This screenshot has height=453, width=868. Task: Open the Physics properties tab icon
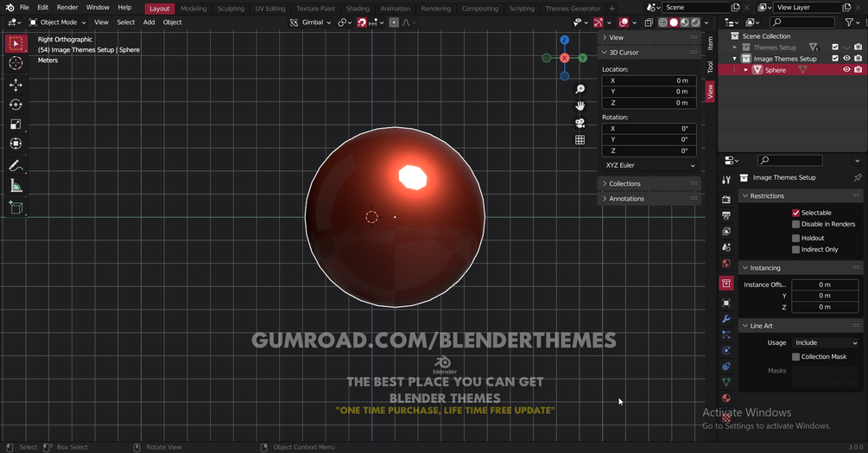pos(726,350)
